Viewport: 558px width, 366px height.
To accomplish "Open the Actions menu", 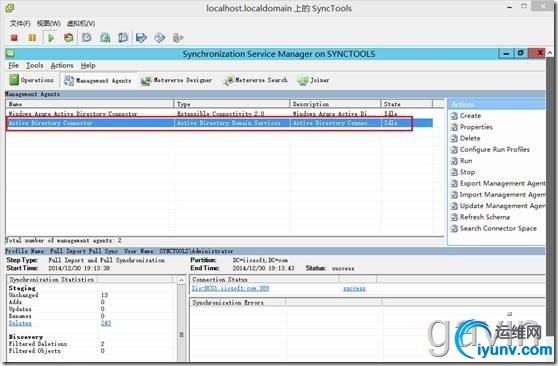I will pos(62,66).
